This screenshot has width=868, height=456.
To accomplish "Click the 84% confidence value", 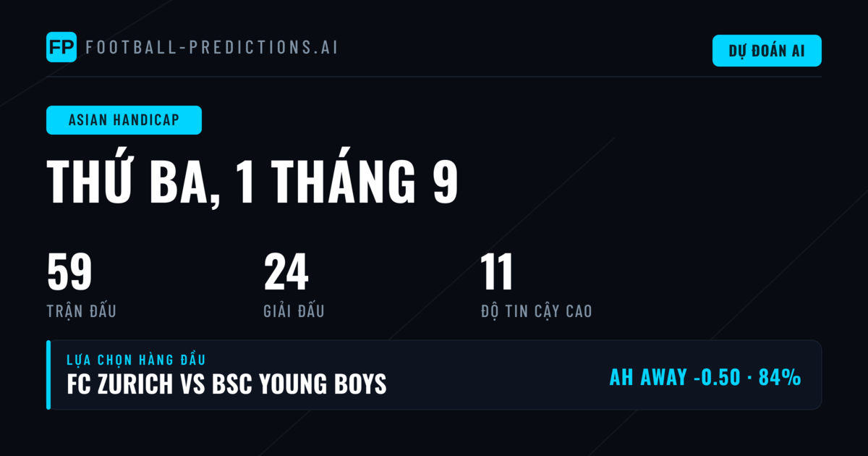I will click(780, 377).
